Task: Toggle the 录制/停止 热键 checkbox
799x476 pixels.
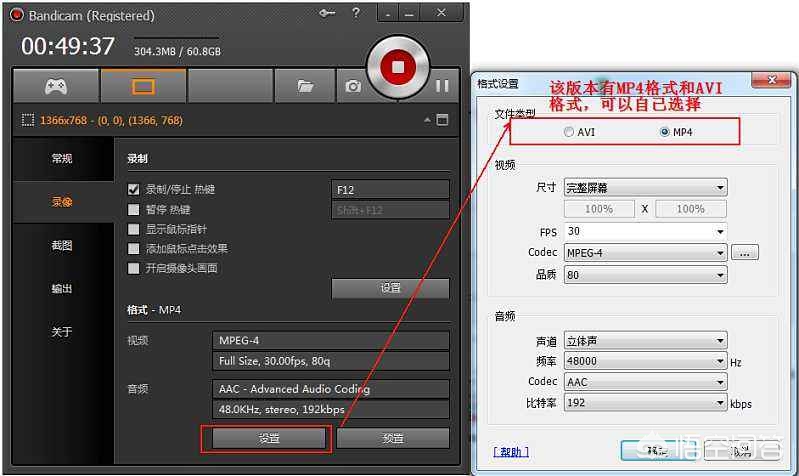Action: (134, 190)
